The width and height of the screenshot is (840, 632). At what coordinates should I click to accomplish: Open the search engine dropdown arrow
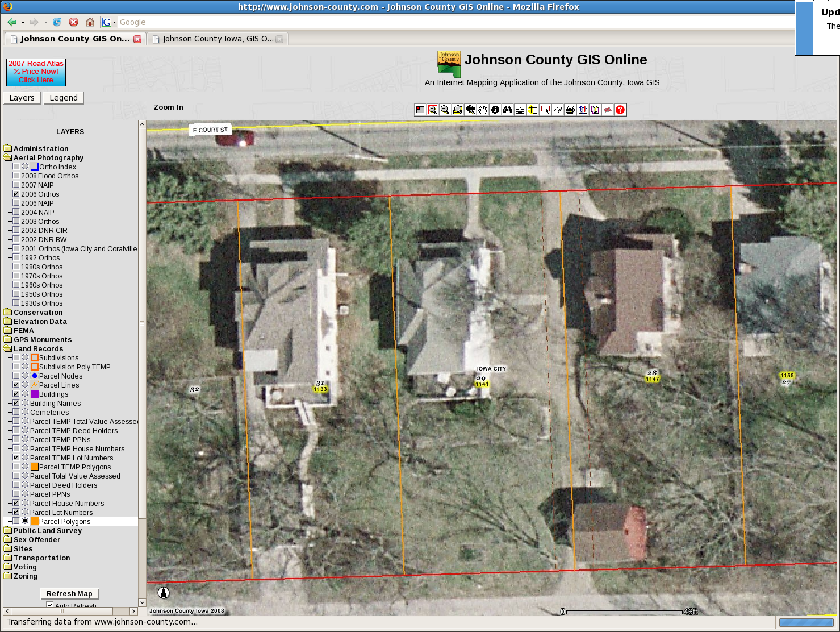tap(114, 22)
